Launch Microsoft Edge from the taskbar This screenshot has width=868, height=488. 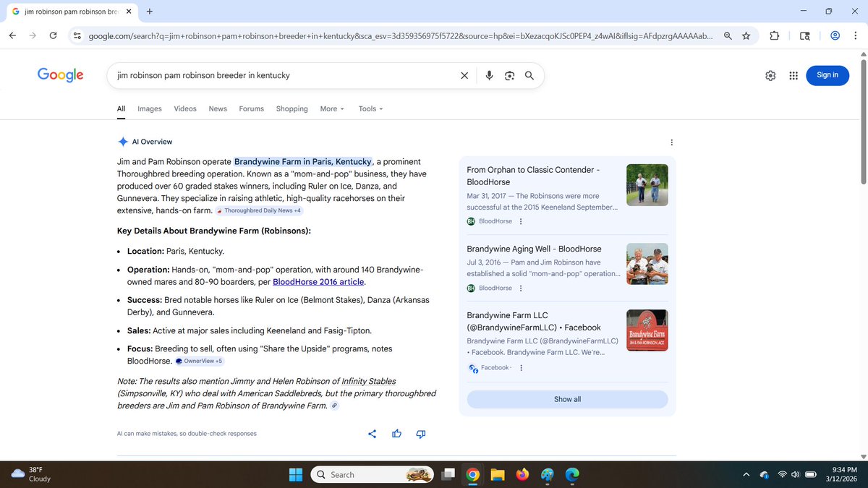click(x=571, y=474)
